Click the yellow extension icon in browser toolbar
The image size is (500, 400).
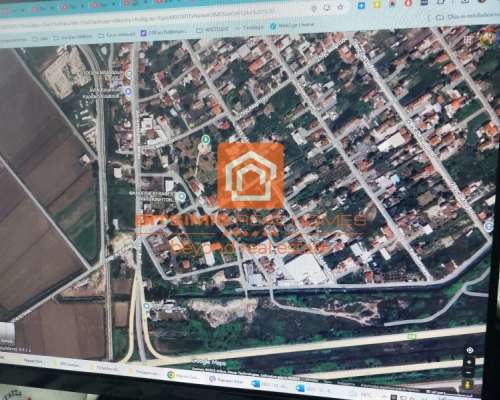point(377,5)
